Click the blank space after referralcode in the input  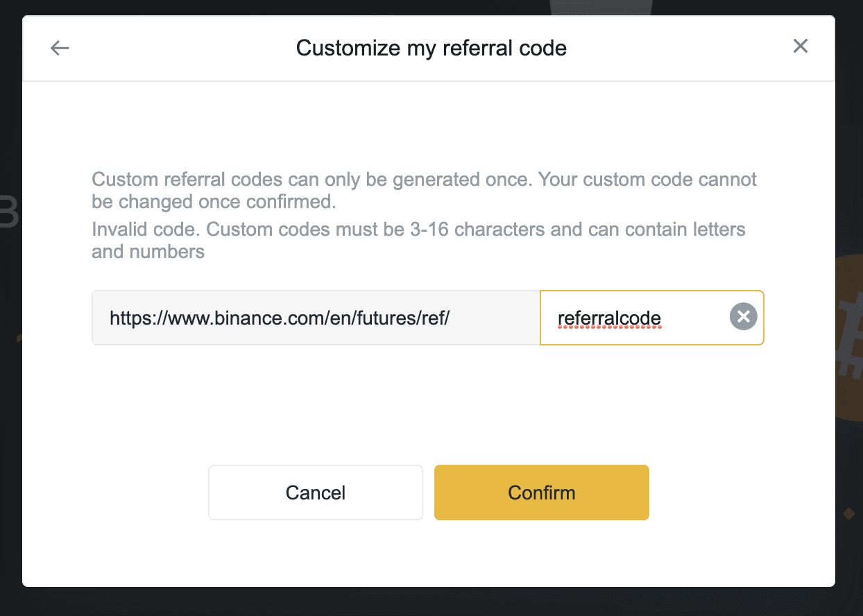(694, 318)
